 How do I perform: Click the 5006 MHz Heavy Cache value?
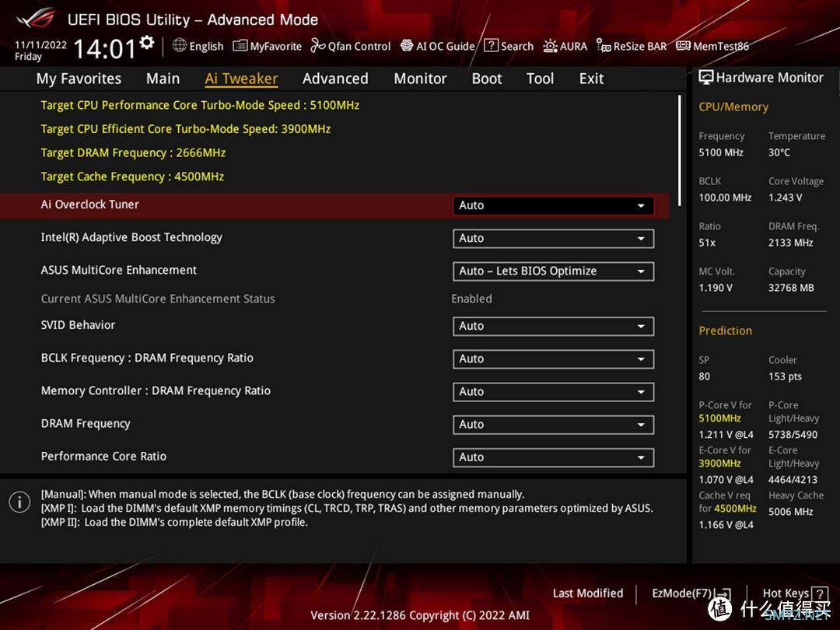tap(791, 512)
